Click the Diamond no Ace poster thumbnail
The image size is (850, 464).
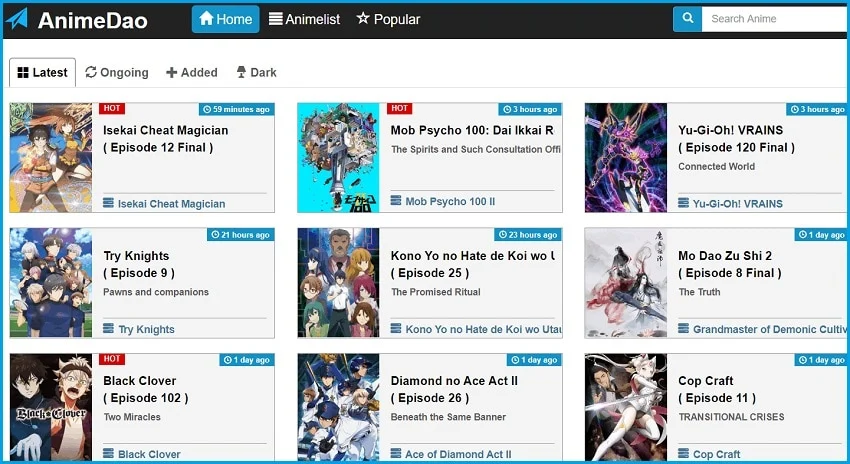tap(338, 407)
